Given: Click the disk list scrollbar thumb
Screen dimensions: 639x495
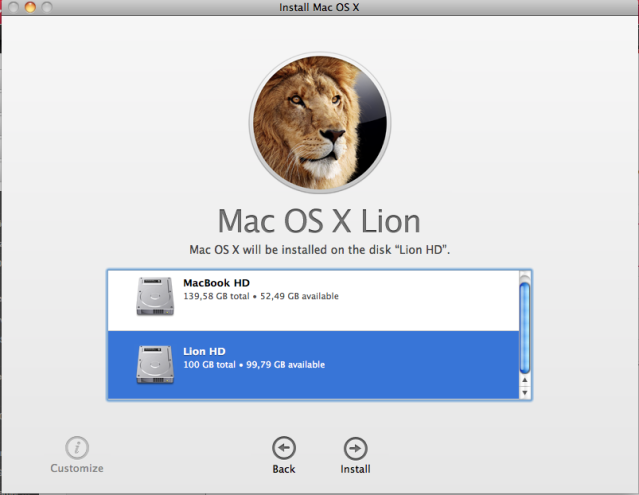Looking at the screenshot, I should coord(525,327).
